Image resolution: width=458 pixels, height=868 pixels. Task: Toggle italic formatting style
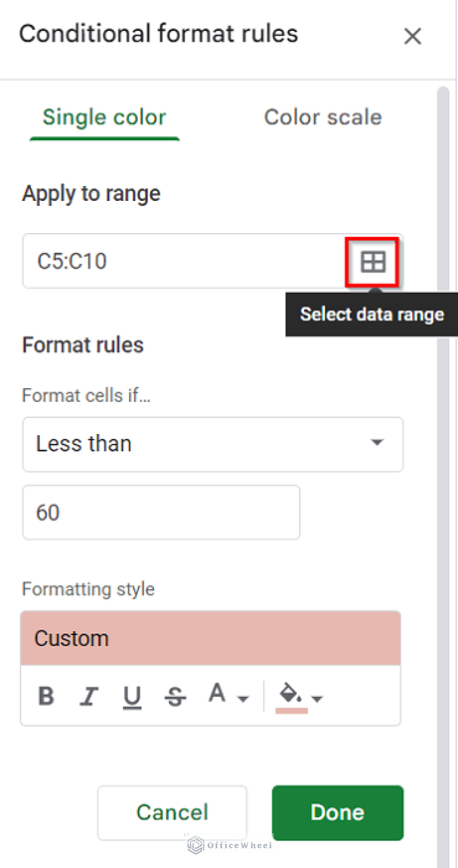[89, 696]
